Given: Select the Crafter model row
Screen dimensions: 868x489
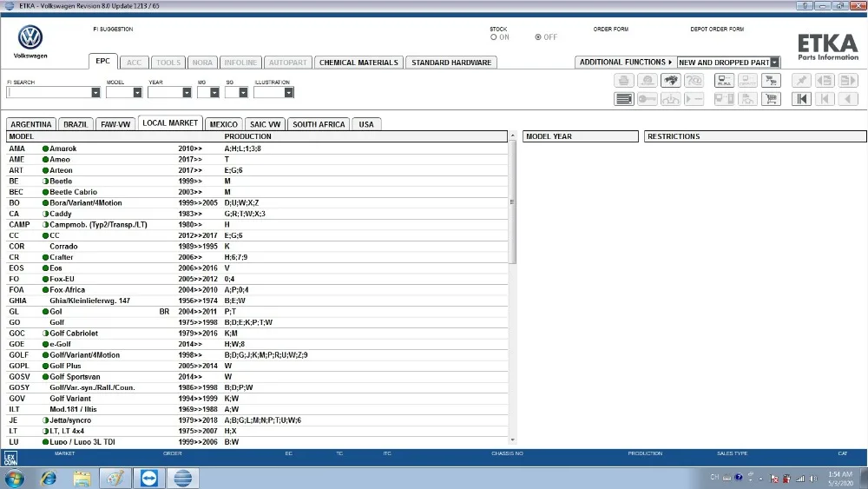Looking at the screenshot, I should 257,257.
